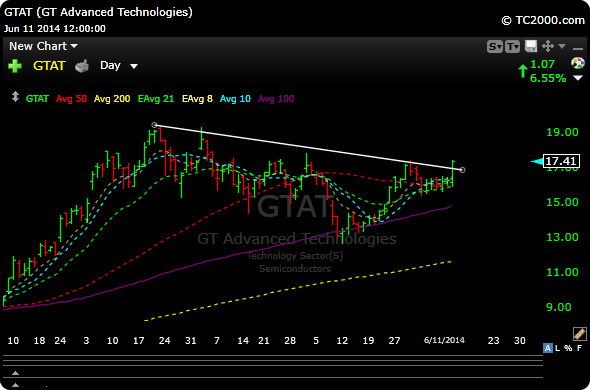The height and width of the screenshot is (390, 590).
Task: Select the Avg 50 legend label
Action: click(x=71, y=99)
